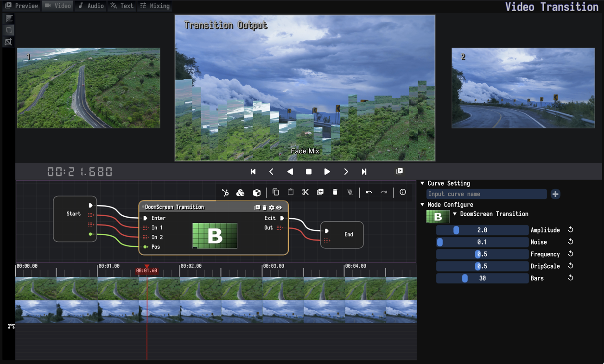Open the info icon in node toolbar
The width and height of the screenshot is (604, 364).
tap(403, 192)
